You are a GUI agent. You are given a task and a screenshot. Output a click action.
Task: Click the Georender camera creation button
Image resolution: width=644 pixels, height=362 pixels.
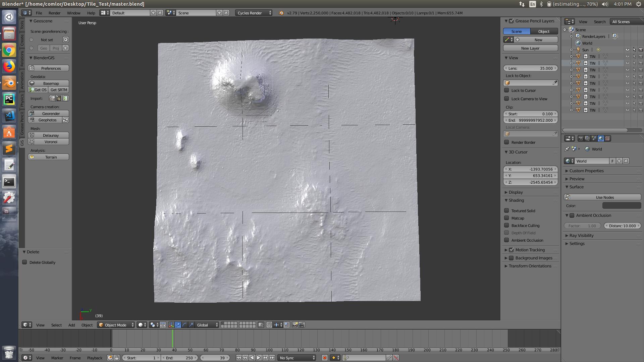(x=48, y=113)
